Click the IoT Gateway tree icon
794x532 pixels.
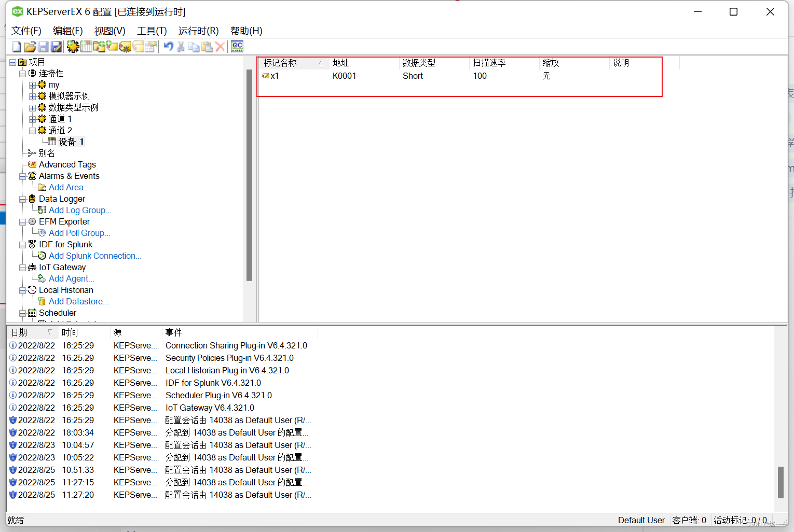(32, 267)
